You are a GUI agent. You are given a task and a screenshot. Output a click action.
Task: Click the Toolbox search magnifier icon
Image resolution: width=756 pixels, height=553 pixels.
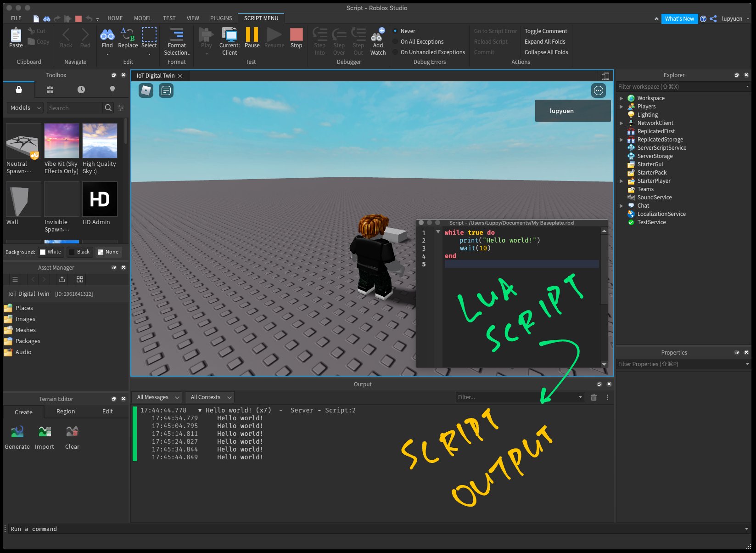pos(108,107)
